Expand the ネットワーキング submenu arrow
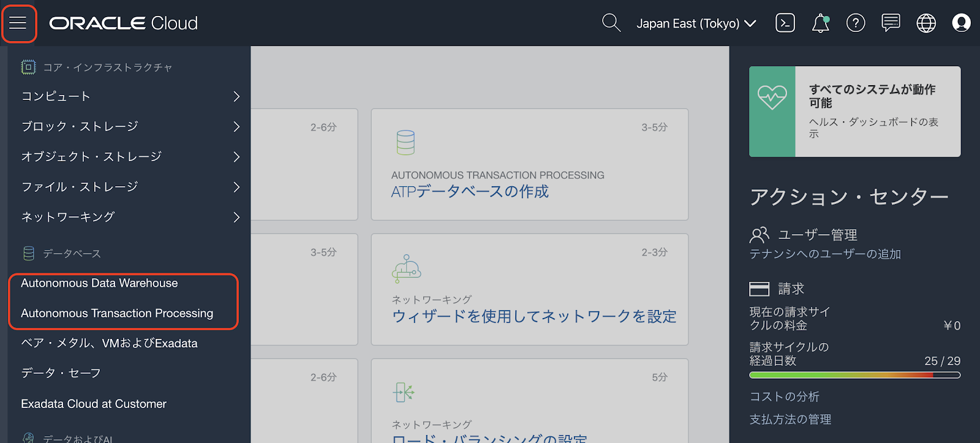980x443 pixels. pyautogui.click(x=236, y=217)
